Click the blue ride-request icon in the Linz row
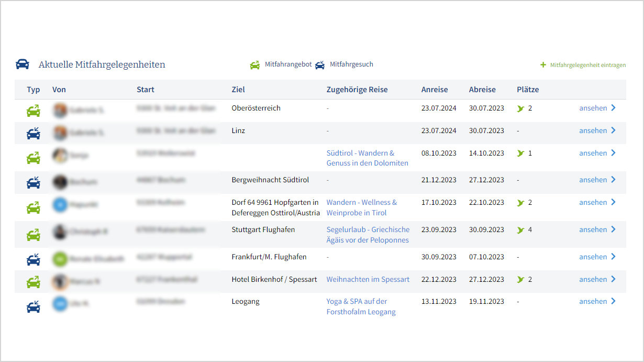This screenshot has height=362, width=644. click(34, 134)
